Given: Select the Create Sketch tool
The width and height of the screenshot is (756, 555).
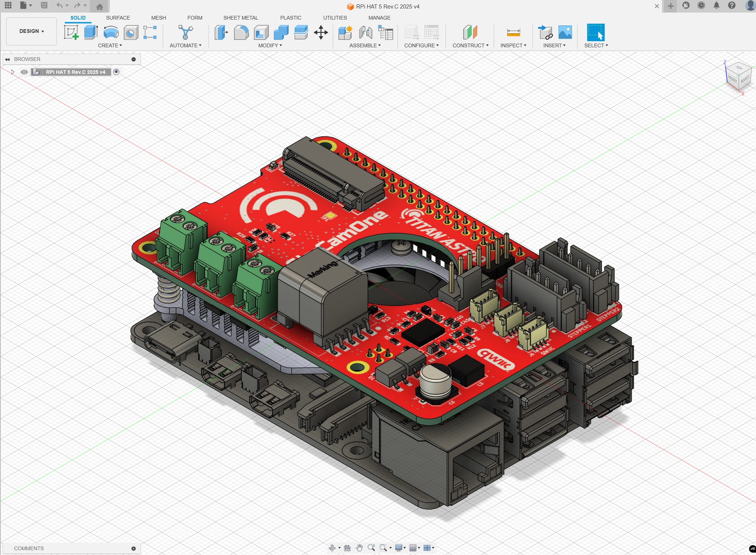Looking at the screenshot, I should click(72, 33).
